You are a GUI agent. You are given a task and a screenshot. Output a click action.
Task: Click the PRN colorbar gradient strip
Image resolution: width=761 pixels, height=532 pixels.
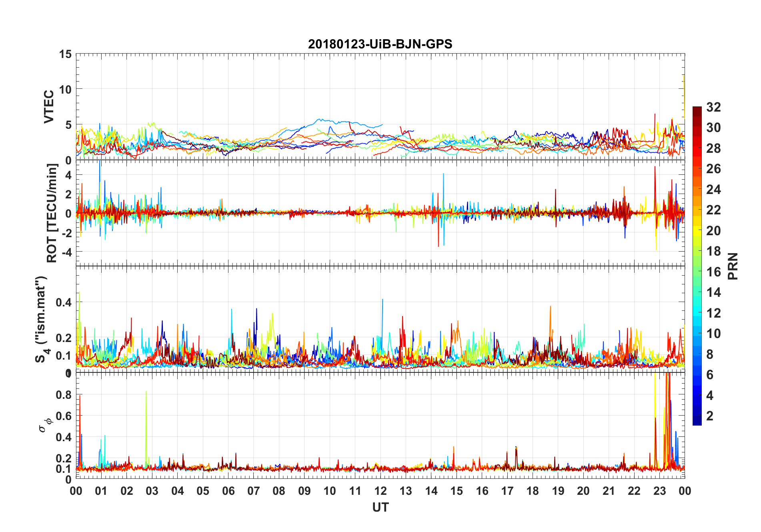point(697,266)
